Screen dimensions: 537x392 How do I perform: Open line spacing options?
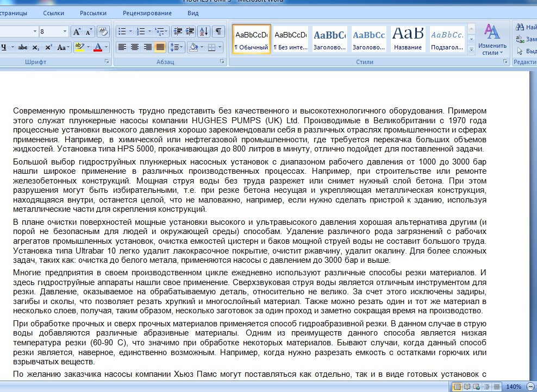(177, 47)
